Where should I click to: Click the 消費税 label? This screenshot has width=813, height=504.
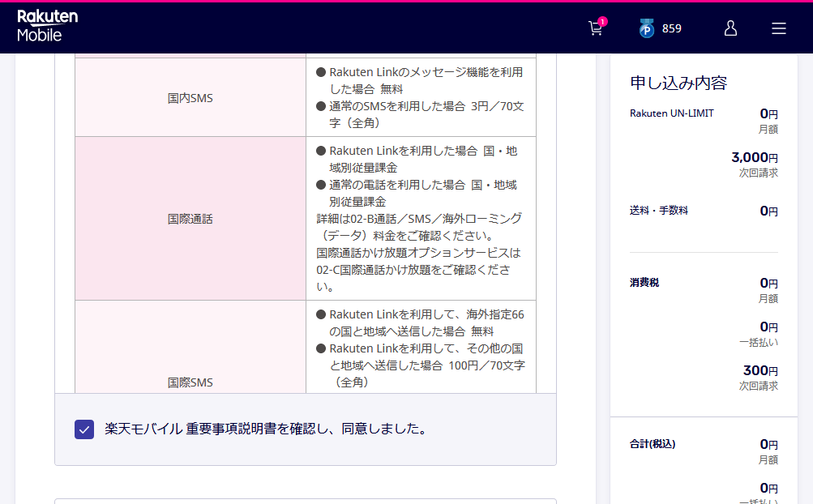tap(644, 282)
